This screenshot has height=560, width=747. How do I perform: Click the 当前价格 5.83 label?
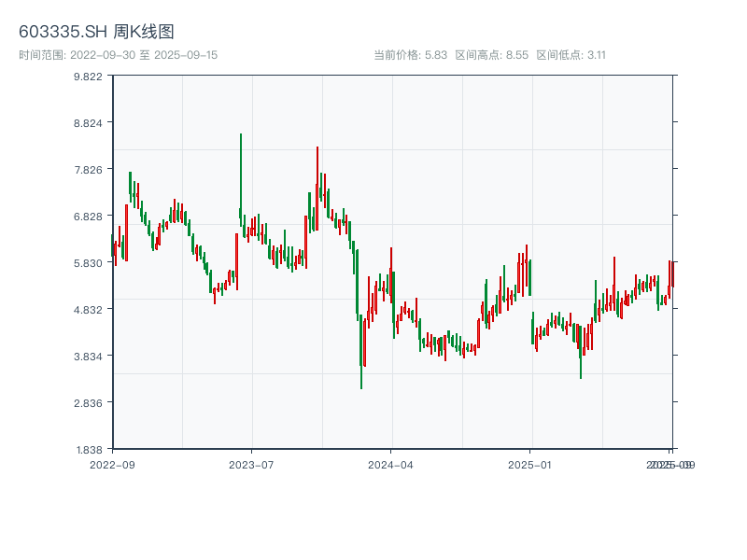[410, 55]
